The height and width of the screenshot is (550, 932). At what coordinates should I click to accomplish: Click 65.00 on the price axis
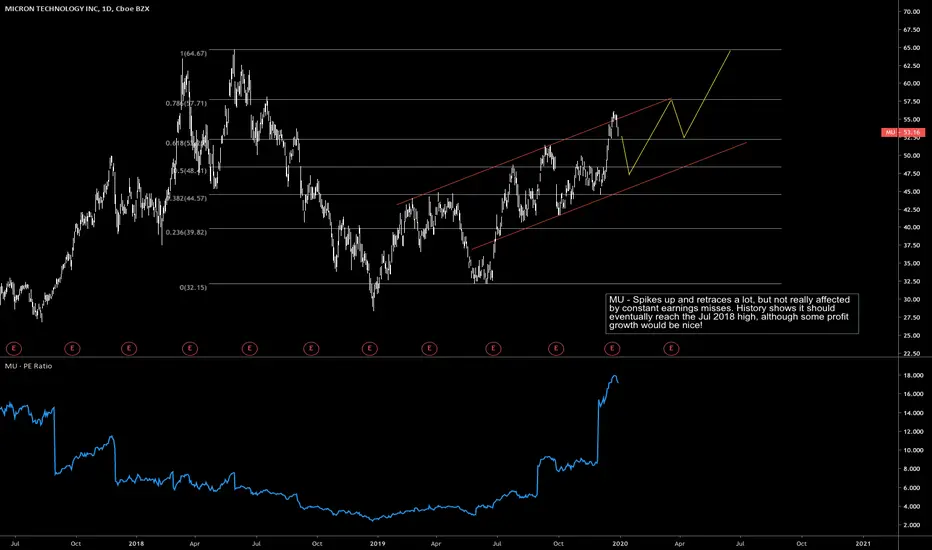pyautogui.click(x=911, y=48)
